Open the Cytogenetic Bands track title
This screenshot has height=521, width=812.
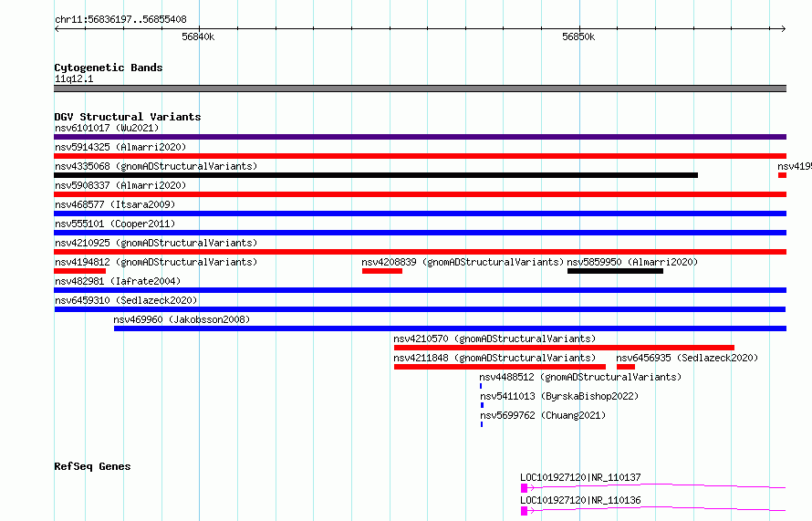click(109, 68)
